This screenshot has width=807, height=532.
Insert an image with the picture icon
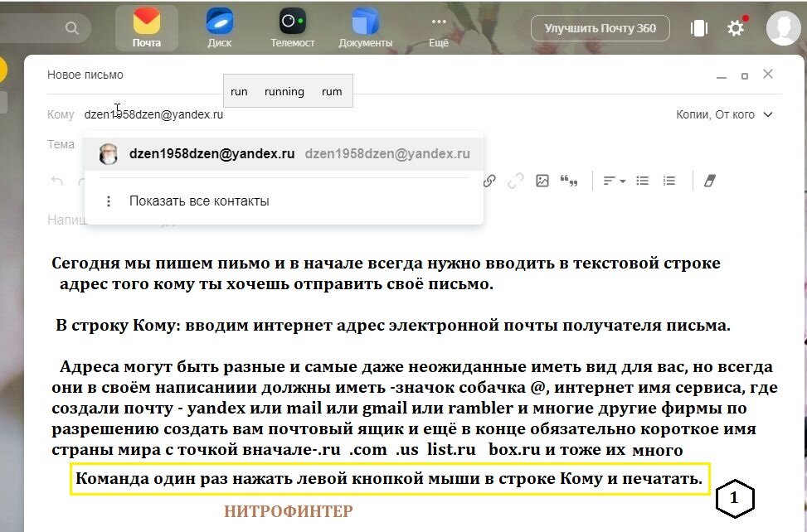coord(542,181)
